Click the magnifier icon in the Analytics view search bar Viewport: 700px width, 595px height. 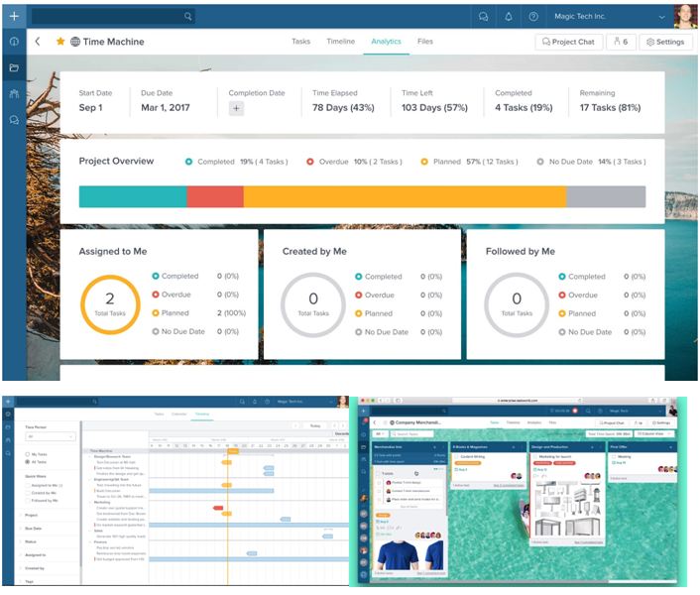point(188,16)
